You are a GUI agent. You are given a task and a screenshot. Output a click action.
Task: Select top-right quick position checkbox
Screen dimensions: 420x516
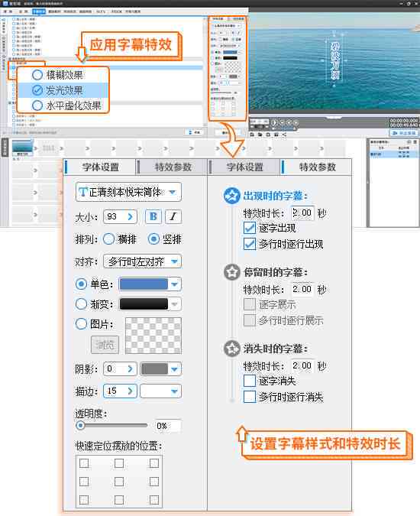[153, 463]
